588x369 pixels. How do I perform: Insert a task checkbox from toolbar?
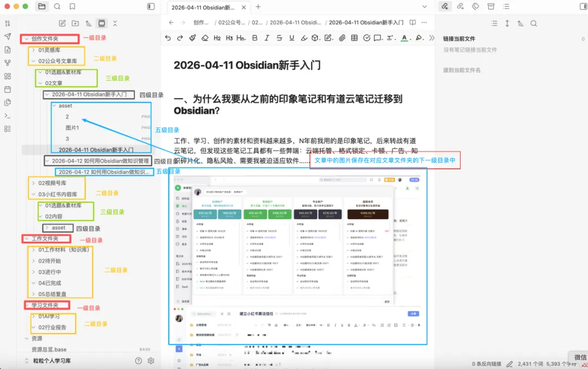click(x=367, y=38)
